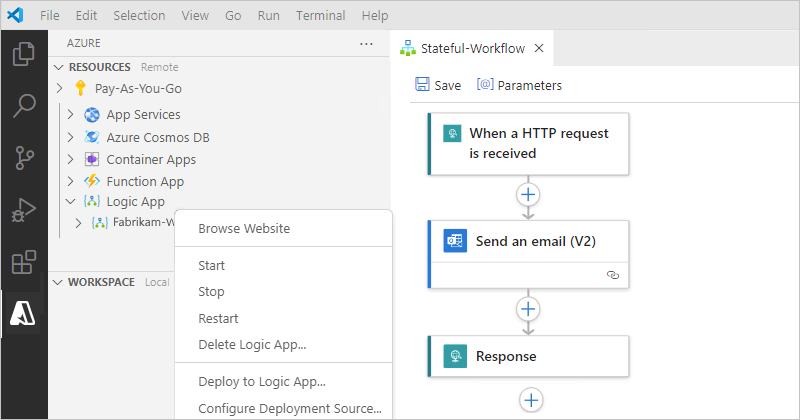The height and width of the screenshot is (420, 800).
Task: Click the connection link icon on Send an email
Action: [613, 274]
